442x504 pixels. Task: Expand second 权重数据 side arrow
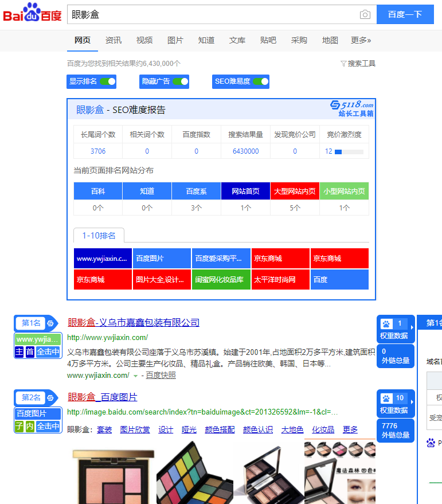412,402
